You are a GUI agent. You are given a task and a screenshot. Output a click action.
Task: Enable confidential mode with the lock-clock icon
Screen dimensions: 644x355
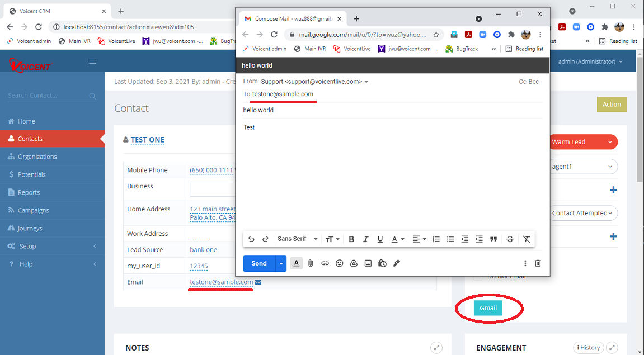(382, 263)
